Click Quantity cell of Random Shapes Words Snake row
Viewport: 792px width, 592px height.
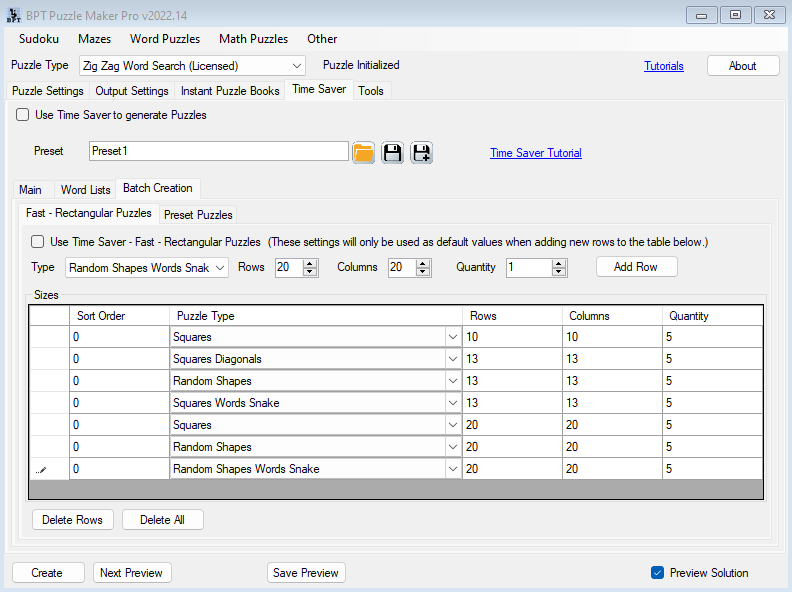click(712, 469)
